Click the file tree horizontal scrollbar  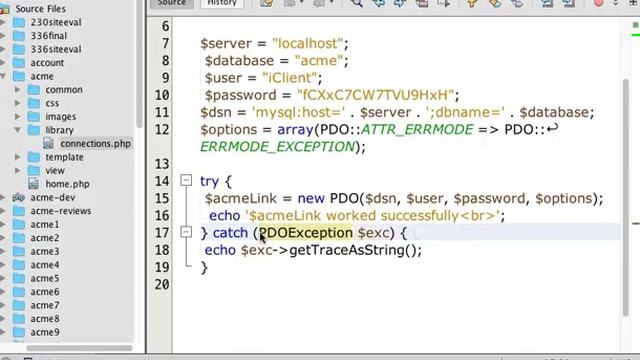tap(80, 348)
